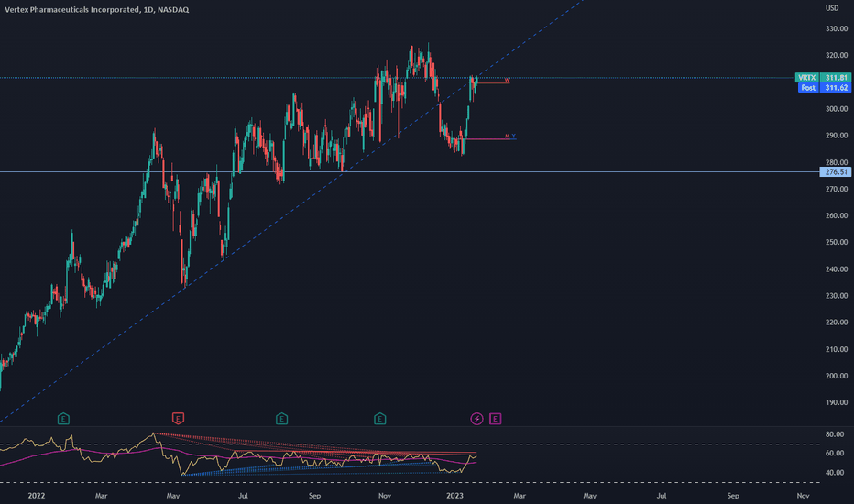Open the red earnings marker icon
854x504 pixels.
[178, 419]
